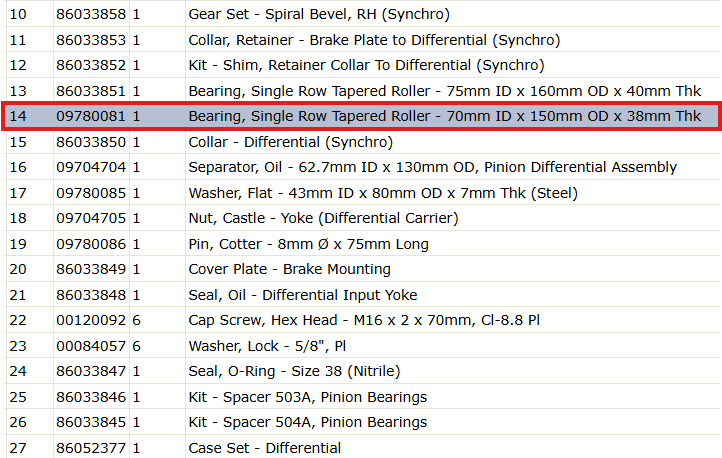
Task: Select Cap Screw, Hex Head M16 row
Action: click(361, 320)
